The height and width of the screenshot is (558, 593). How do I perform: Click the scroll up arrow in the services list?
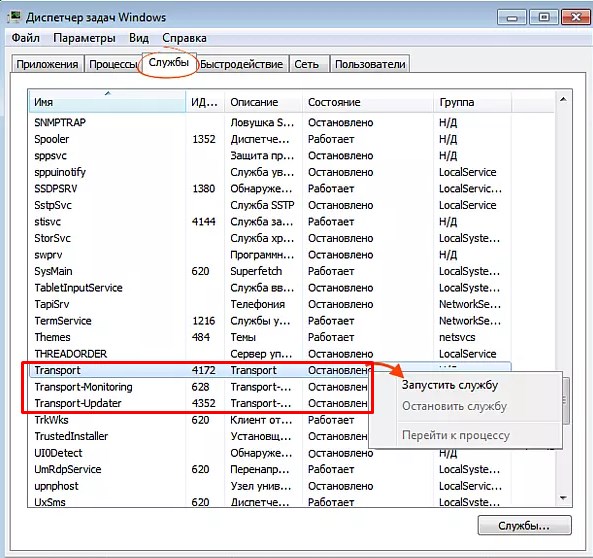[x=563, y=99]
